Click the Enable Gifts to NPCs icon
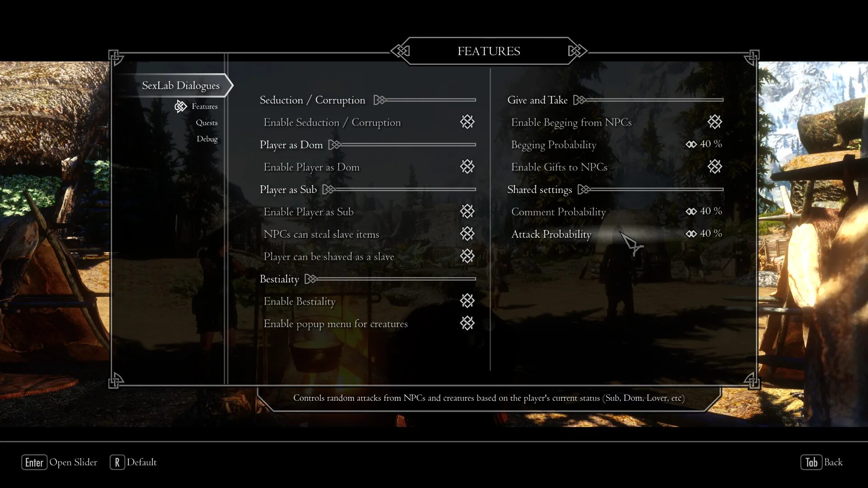868x488 pixels. pos(714,166)
